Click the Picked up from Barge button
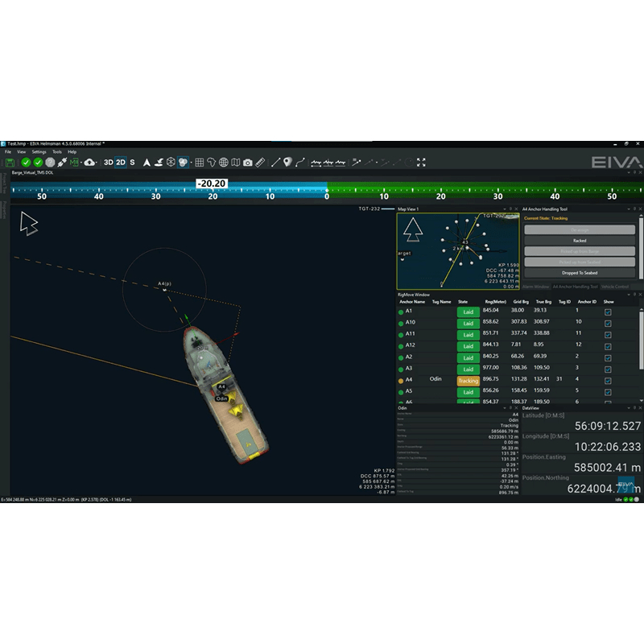The image size is (644, 644). pos(580,251)
